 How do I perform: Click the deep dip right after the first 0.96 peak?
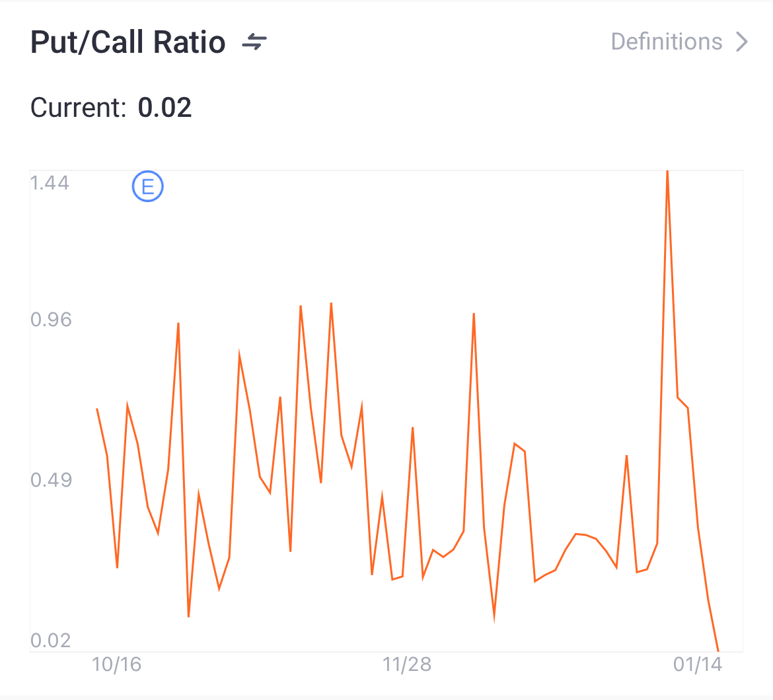(188, 615)
